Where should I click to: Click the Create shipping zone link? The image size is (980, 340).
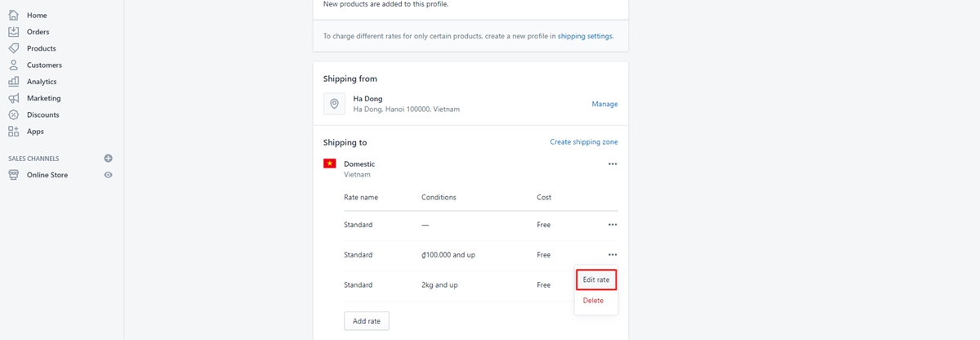(584, 141)
